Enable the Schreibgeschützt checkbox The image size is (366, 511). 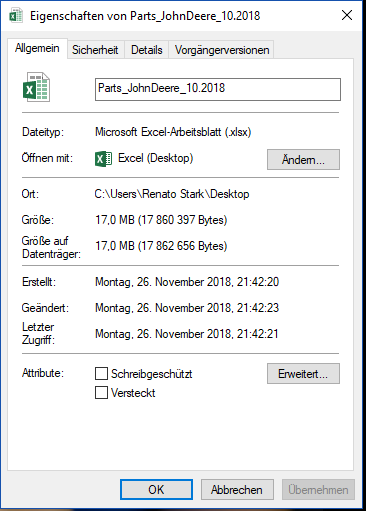pos(101,374)
